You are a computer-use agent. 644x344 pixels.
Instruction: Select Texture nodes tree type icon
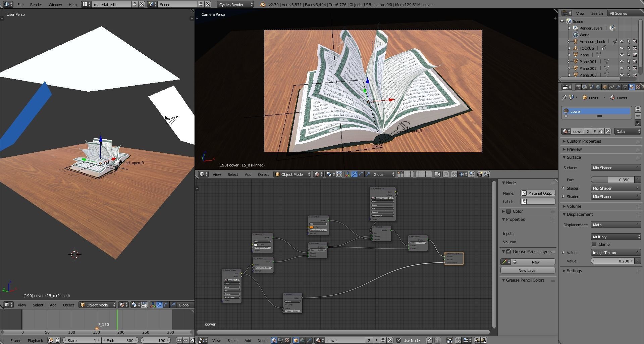click(x=287, y=340)
